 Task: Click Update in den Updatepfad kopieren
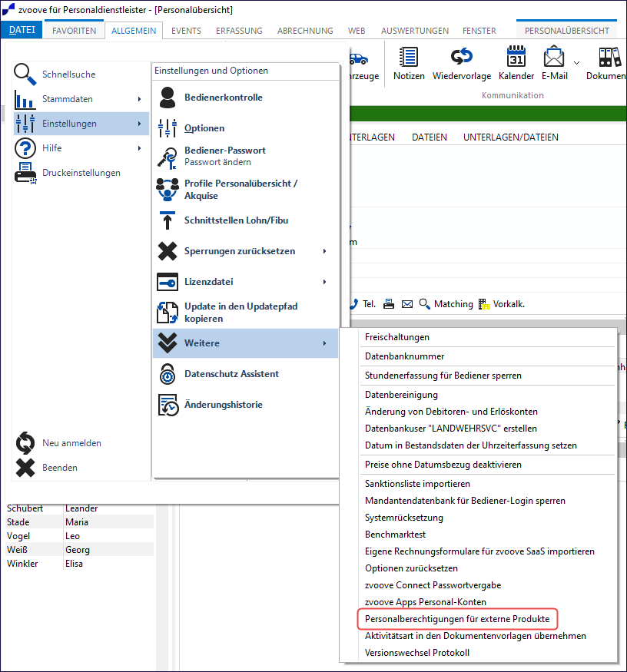(x=246, y=313)
